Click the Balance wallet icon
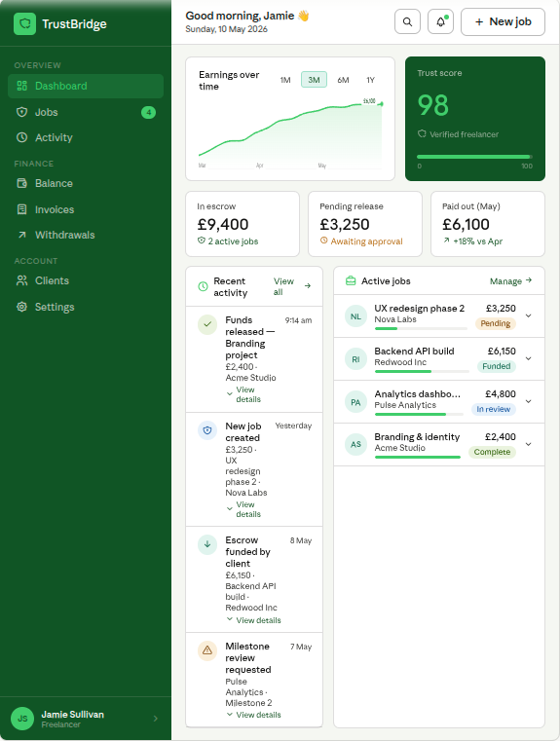 [x=21, y=183]
